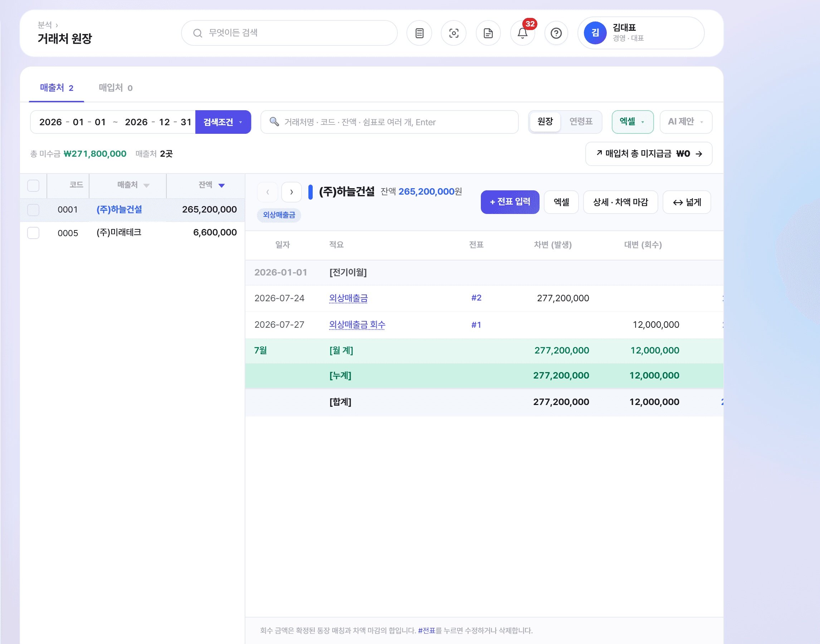
Task: Tick the checkbox for row 0005 (주)미래테크
Action: [x=33, y=233]
